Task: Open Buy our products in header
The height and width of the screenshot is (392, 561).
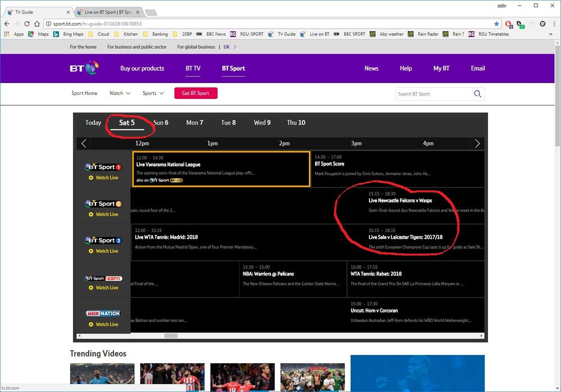Action: tap(142, 69)
